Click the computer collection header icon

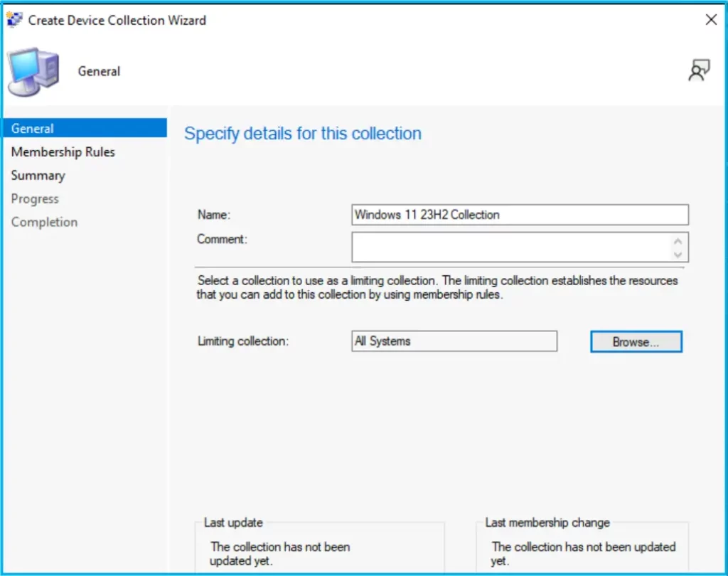(x=34, y=72)
